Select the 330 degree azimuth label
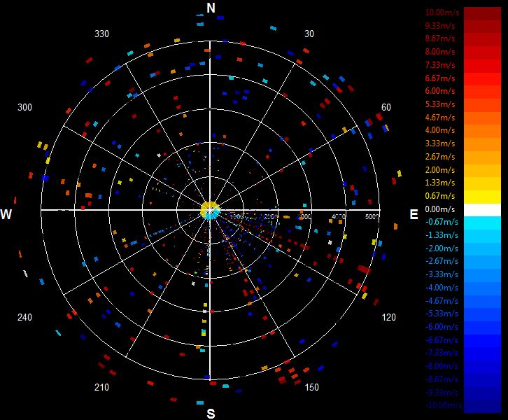The width and height of the screenshot is (508, 420). (x=101, y=34)
